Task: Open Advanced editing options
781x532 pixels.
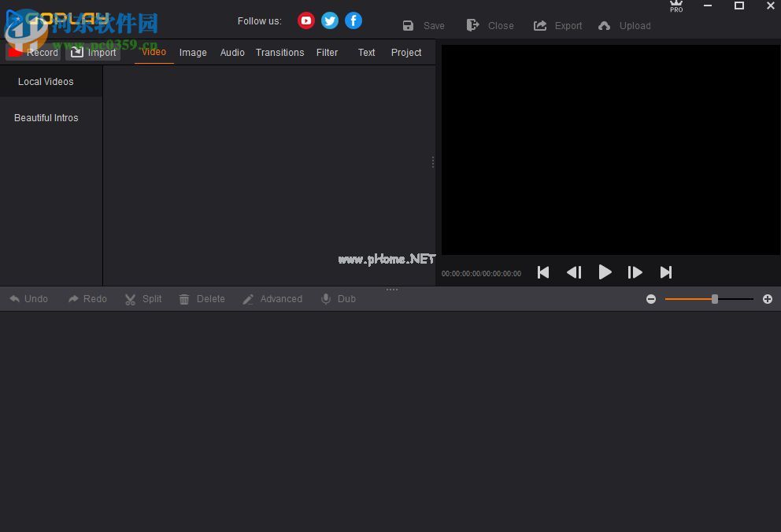Action: click(x=272, y=299)
